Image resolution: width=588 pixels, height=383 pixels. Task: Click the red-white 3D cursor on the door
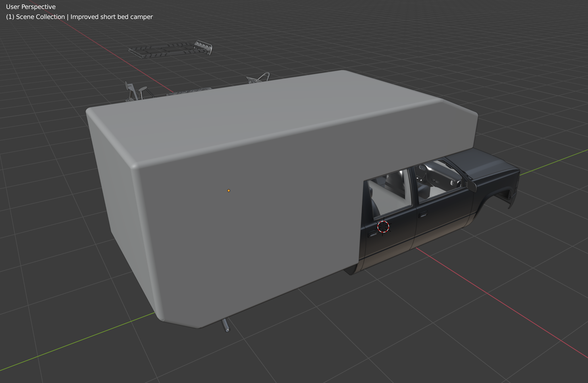tap(383, 227)
